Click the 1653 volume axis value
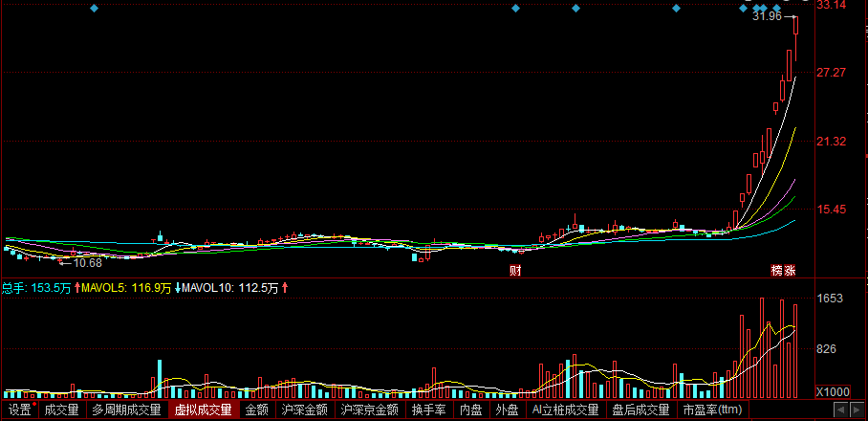This screenshot has height=421, width=868. [x=830, y=299]
